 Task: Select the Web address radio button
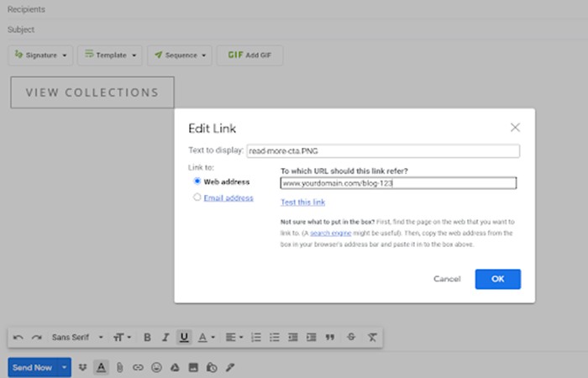click(x=197, y=181)
